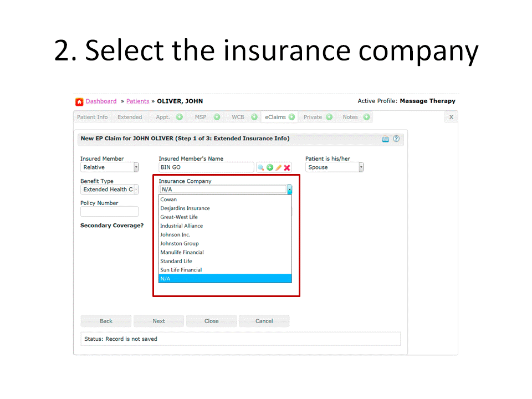Remove insured member with red X icon
This screenshot has height=399, width=532.
point(287,167)
